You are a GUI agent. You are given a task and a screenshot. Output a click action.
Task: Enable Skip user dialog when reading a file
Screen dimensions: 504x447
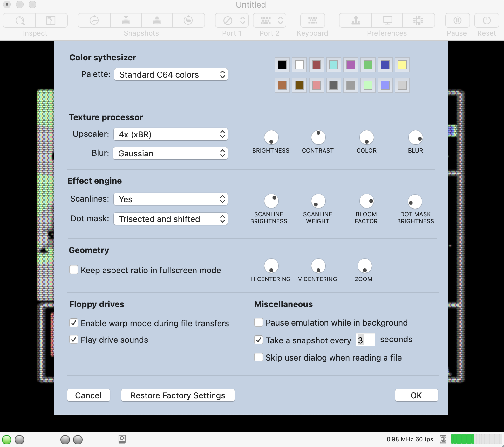click(259, 357)
